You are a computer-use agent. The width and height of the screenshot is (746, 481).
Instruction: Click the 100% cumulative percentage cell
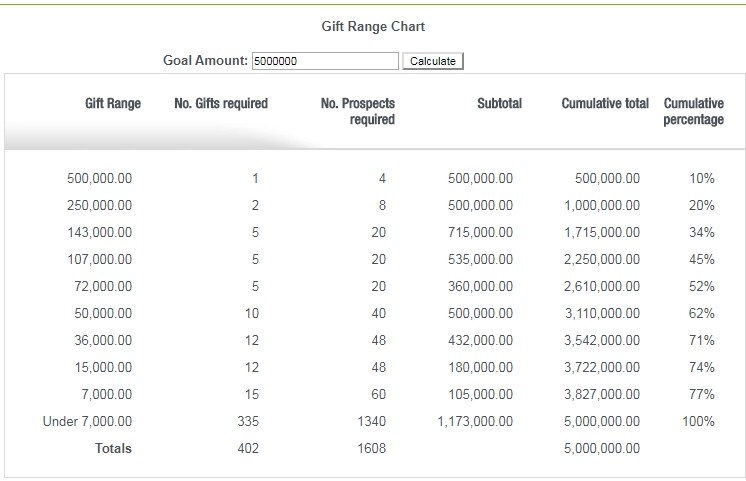click(x=698, y=421)
